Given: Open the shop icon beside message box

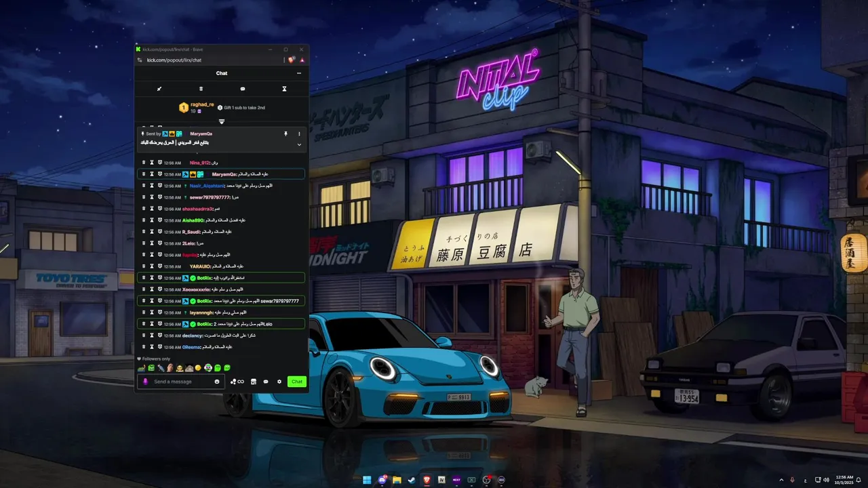Looking at the screenshot, I should coord(254,382).
